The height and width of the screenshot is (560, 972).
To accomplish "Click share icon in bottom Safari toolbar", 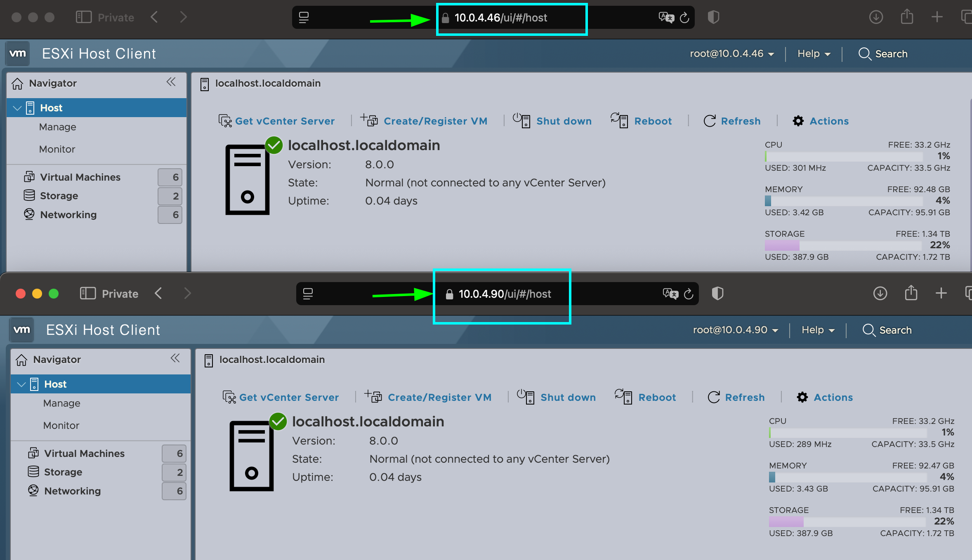I will [911, 294].
